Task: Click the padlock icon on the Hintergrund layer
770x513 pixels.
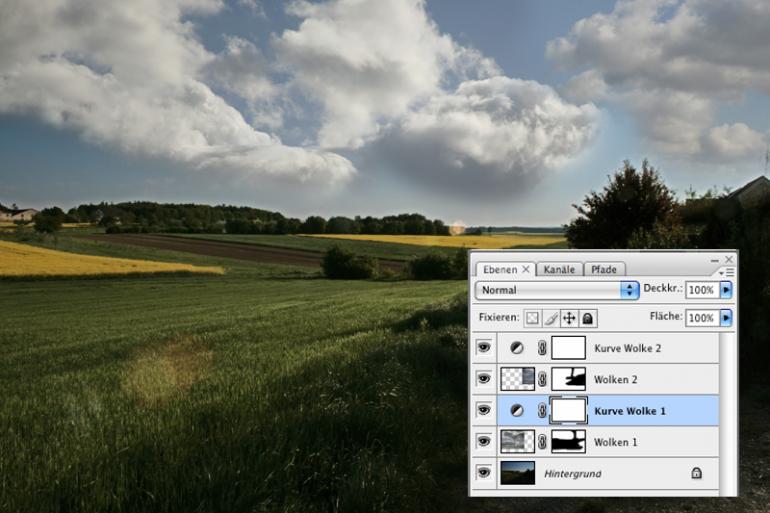Action: 696,473
